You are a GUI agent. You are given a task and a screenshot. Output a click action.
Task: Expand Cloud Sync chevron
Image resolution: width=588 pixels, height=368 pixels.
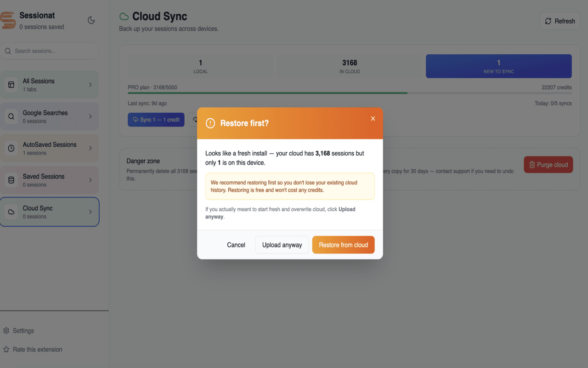tap(90, 212)
